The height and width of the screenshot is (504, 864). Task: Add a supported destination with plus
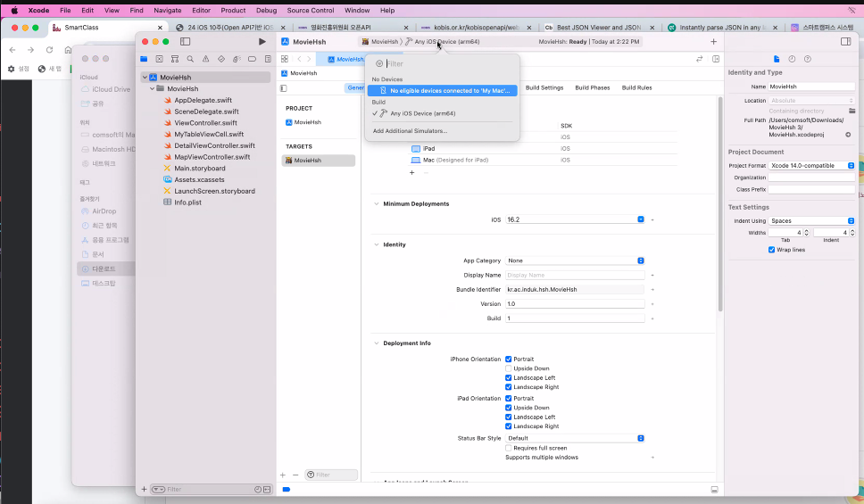click(x=411, y=172)
